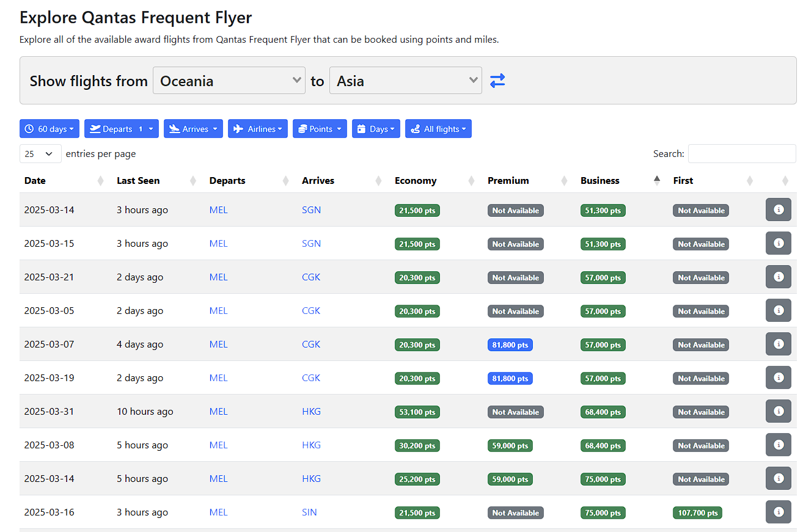Open MEL link in 2025-03-14 SGN row
803x532 pixels.
tap(218, 210)
